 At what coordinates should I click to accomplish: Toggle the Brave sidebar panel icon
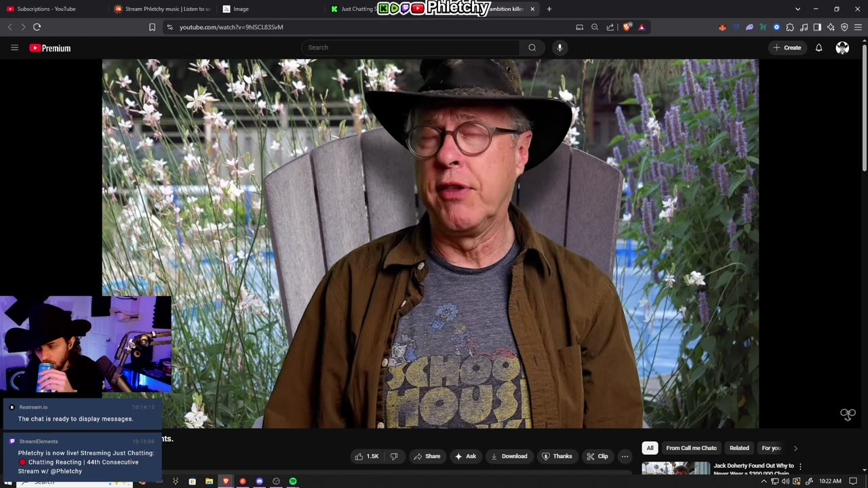(817, 27)
